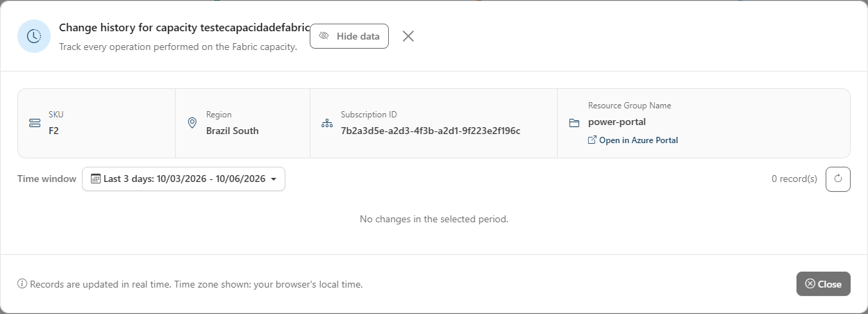This screenshot has width=868, height=314.
Task: Toggle Hide data button
Action: (349, 36)
